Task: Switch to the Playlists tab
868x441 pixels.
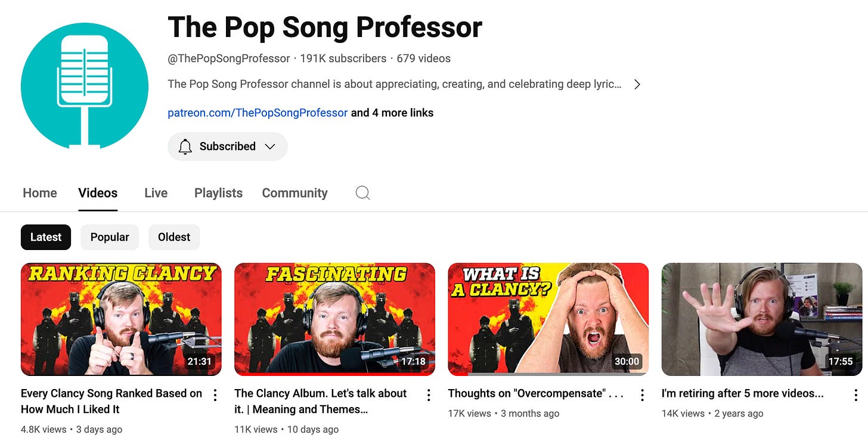Action: point(218,193)
